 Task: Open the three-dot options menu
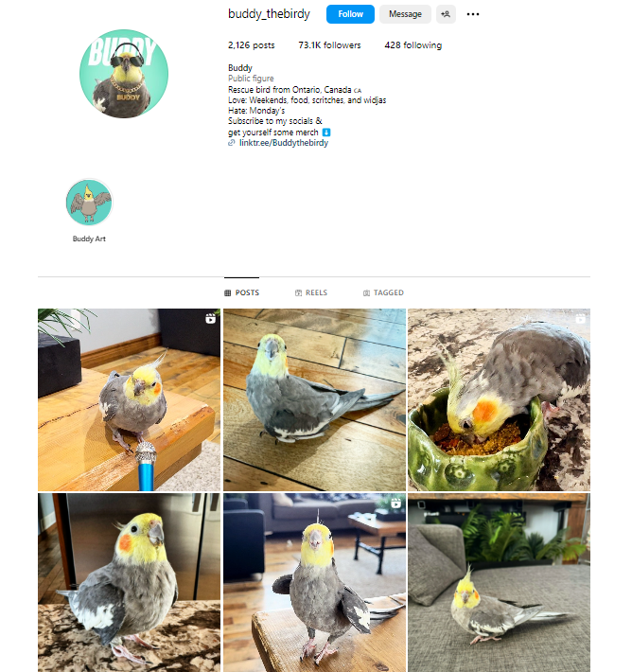(x=473, y=14)
